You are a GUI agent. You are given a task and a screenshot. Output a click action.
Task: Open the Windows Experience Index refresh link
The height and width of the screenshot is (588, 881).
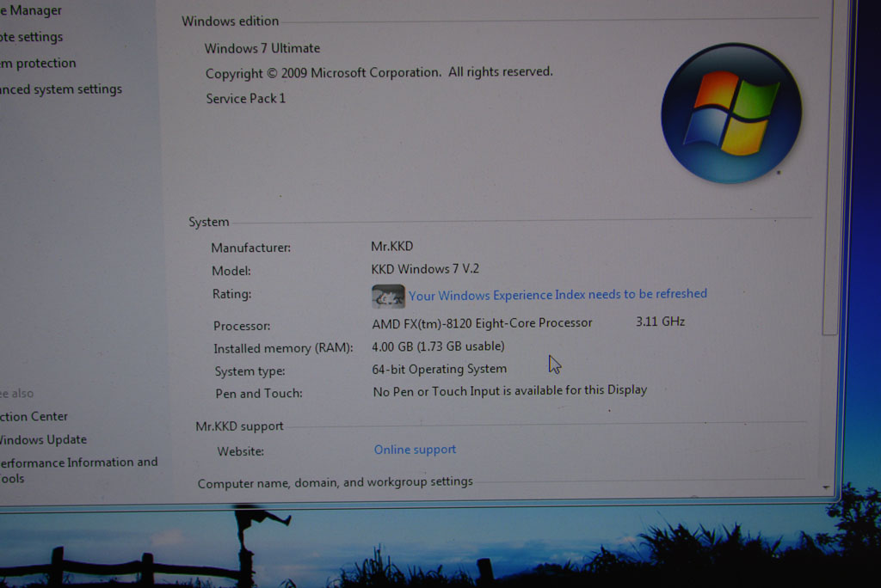[558, 295]
